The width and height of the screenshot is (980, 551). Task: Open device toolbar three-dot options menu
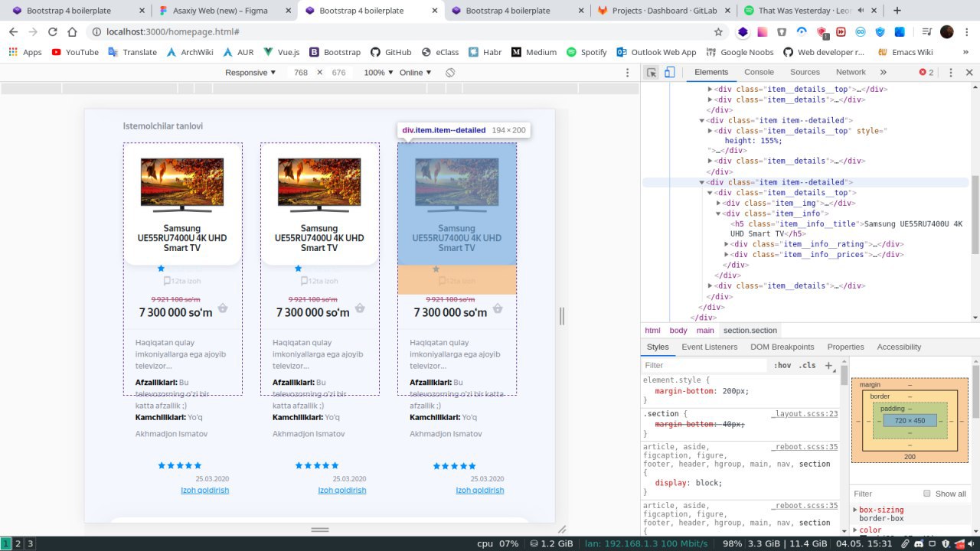pos(627,73)
